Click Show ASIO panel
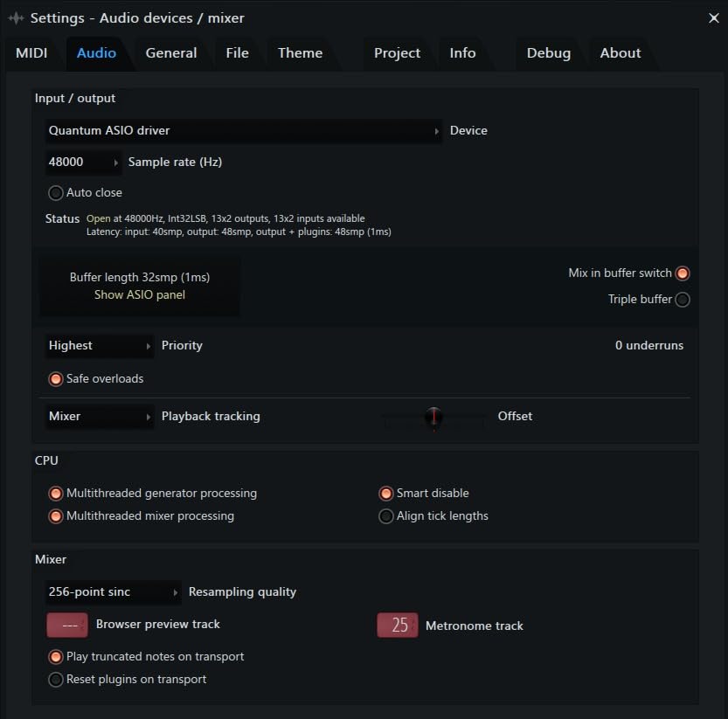 (x=140, y=294)
